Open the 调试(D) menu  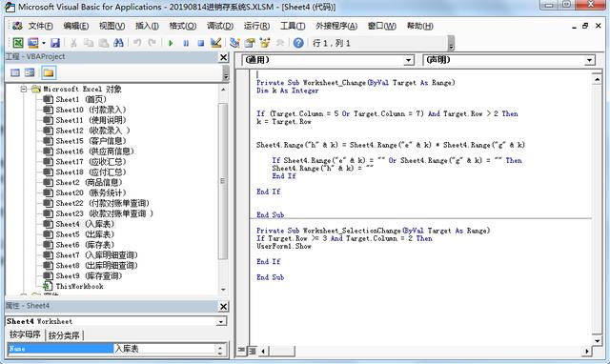click(x=220, y=26)
